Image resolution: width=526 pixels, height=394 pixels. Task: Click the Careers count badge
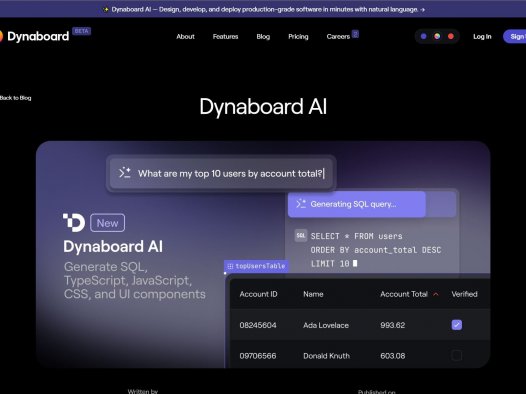(x=355, y=34)
